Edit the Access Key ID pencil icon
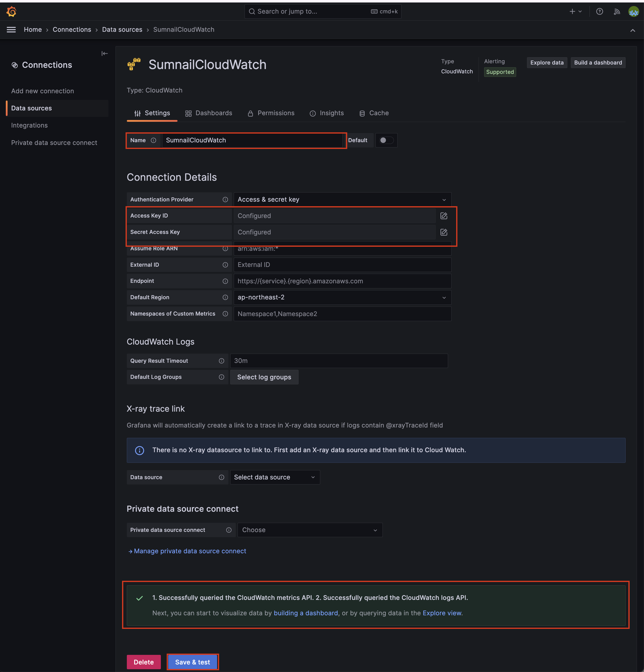Screen dimensions: 644x672 click(444, 216)
